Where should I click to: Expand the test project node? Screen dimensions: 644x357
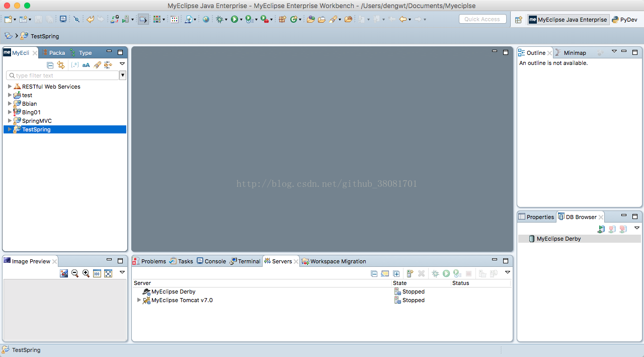[x=10, y=95]
